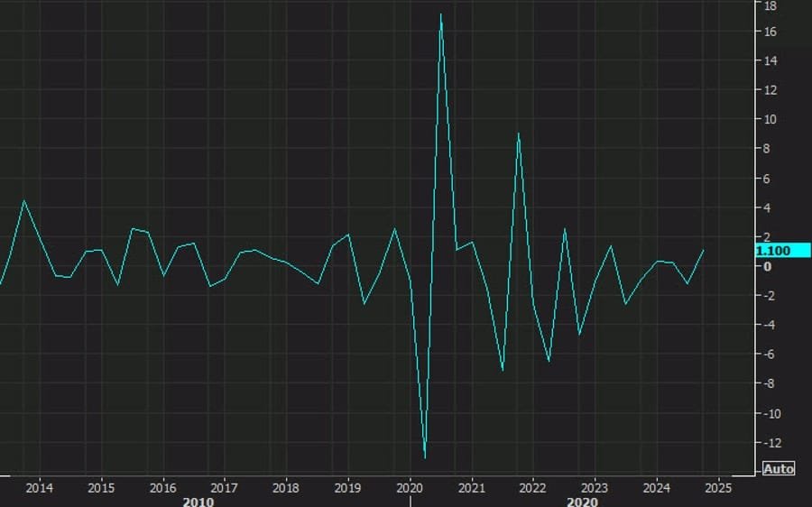Click the 2018 x-axis label

pyautogui.click(x=286, y=488)
